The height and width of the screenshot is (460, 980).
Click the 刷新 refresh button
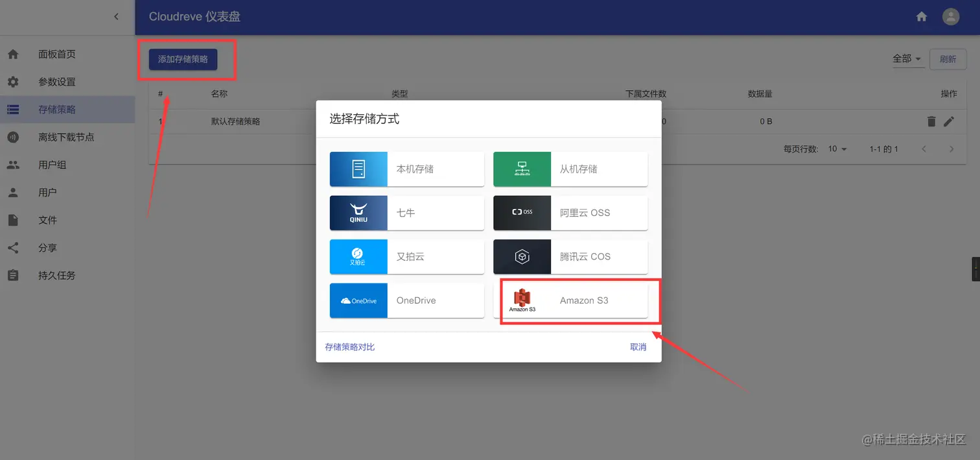(948, 59)
